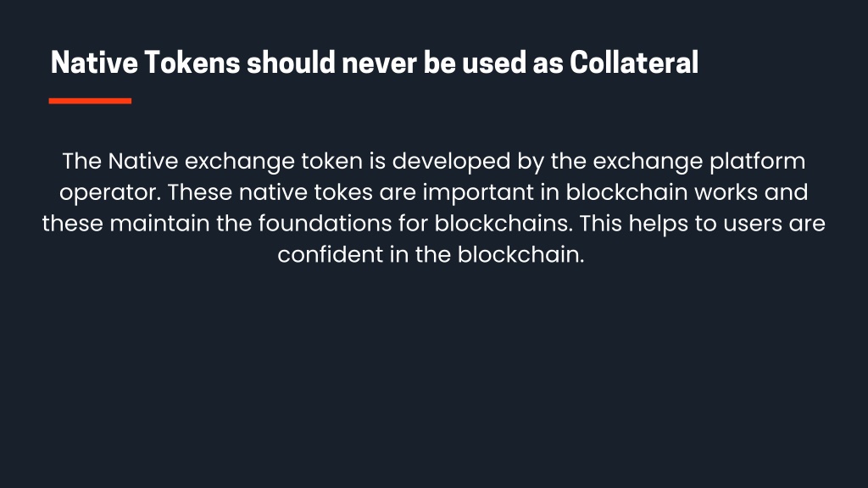The image size is (868, 488).
Task: Select the last line "confident in the blockchain."
Action: click(431, 254)
